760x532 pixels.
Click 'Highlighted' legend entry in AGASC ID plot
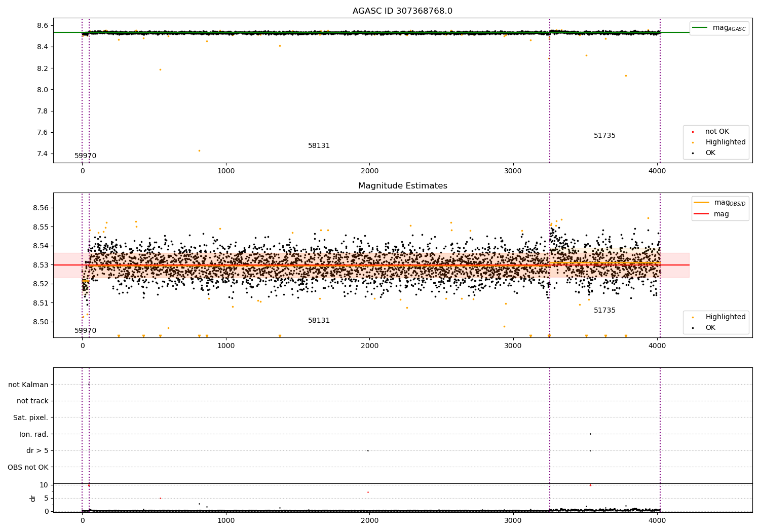[x=725, y=142]
